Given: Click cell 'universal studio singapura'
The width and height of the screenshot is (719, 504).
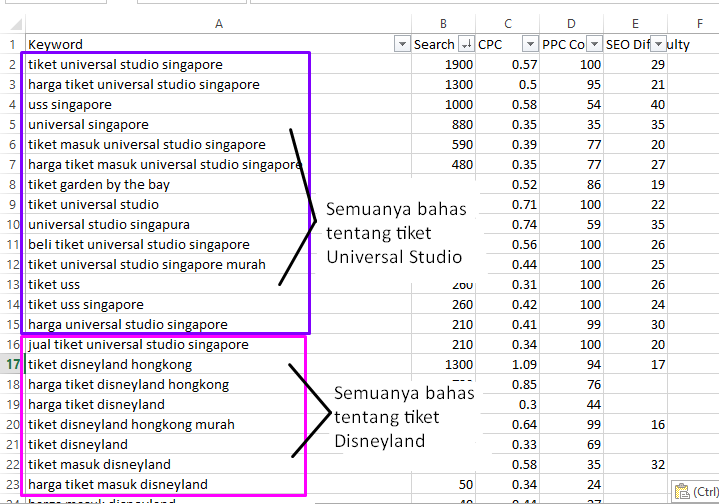Looking at the screenshot, I should tap(218, 225).
